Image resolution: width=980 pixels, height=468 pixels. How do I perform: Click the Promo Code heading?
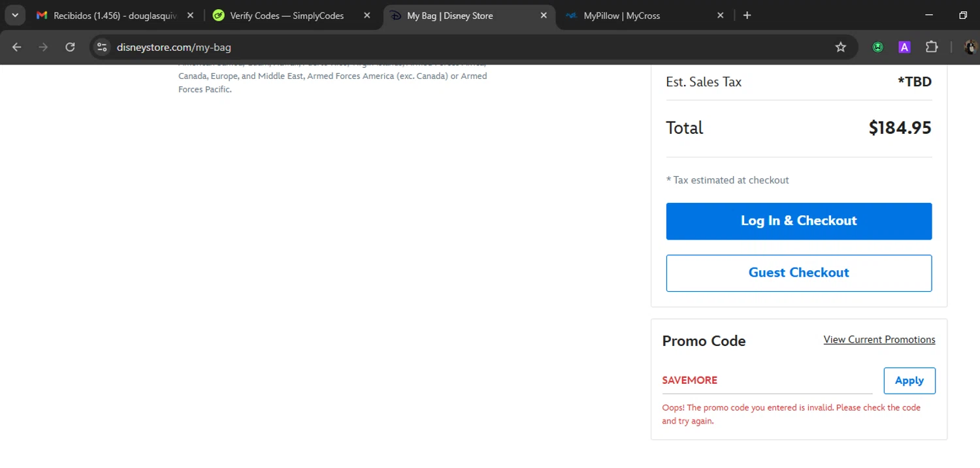[x=704, y=341]
